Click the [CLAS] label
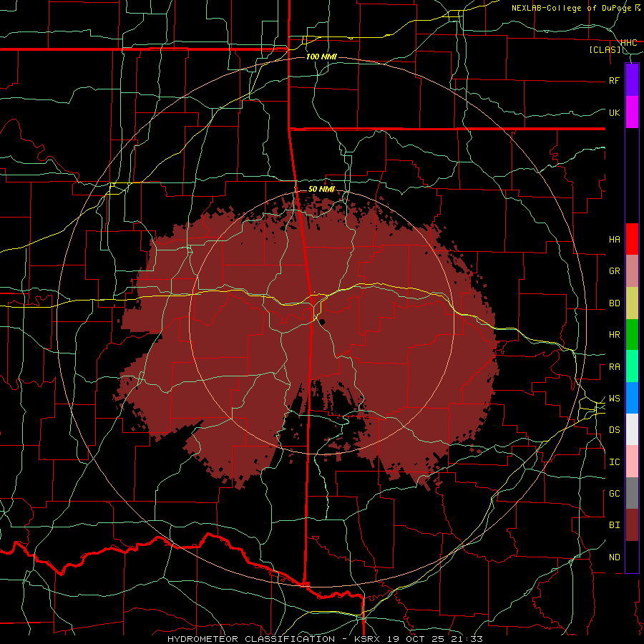644x644 pixels. click(x=605, y=49)
